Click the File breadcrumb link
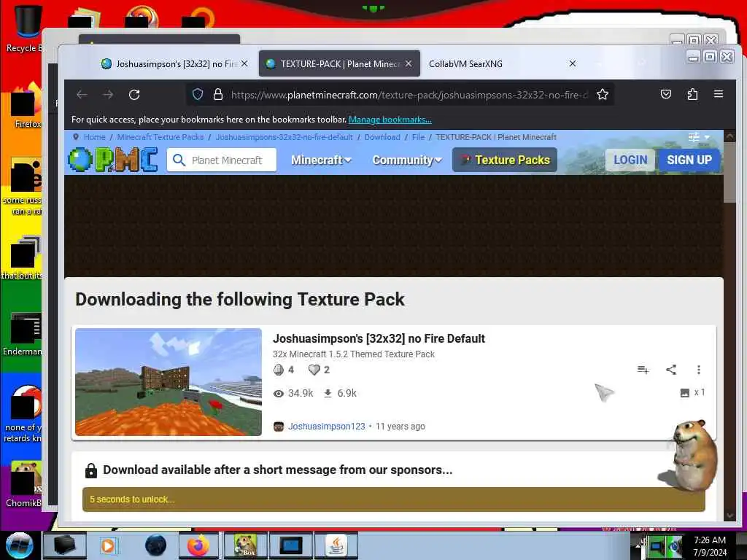 tap(418, 137)
